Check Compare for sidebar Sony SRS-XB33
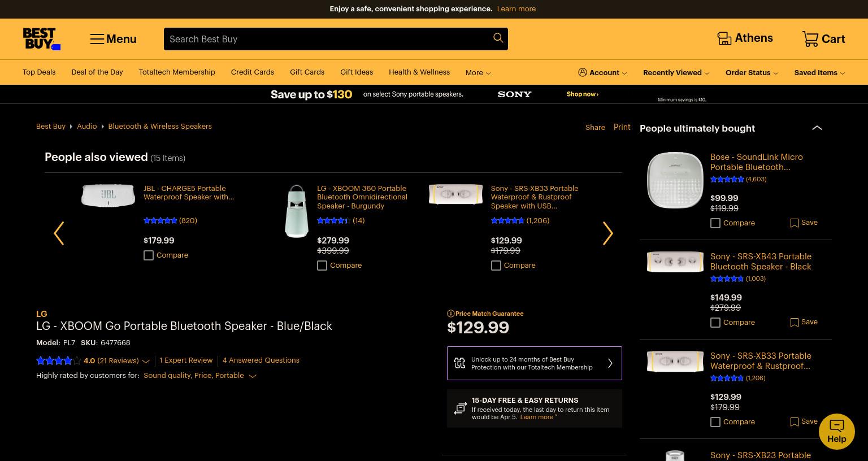The height and width of the screenshot is (461, 868). (715, 422)
